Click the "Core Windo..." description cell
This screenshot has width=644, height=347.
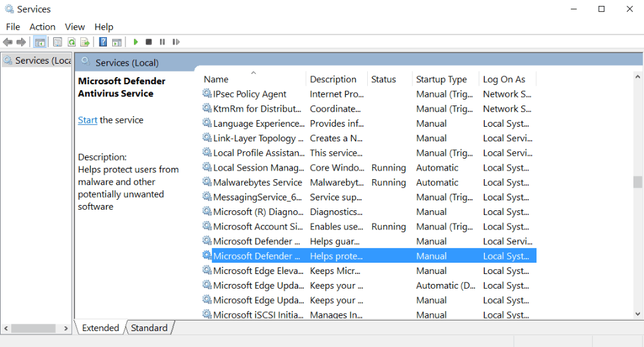click(x=337, y=168)
